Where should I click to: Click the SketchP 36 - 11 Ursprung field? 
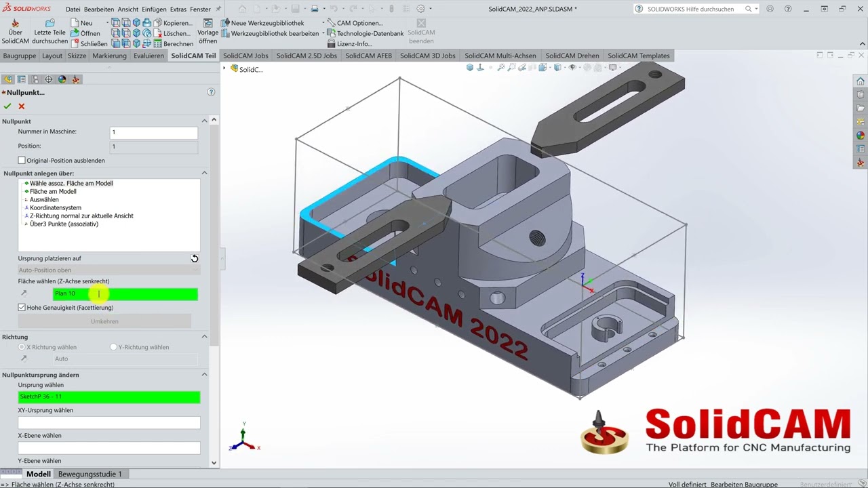109,396
